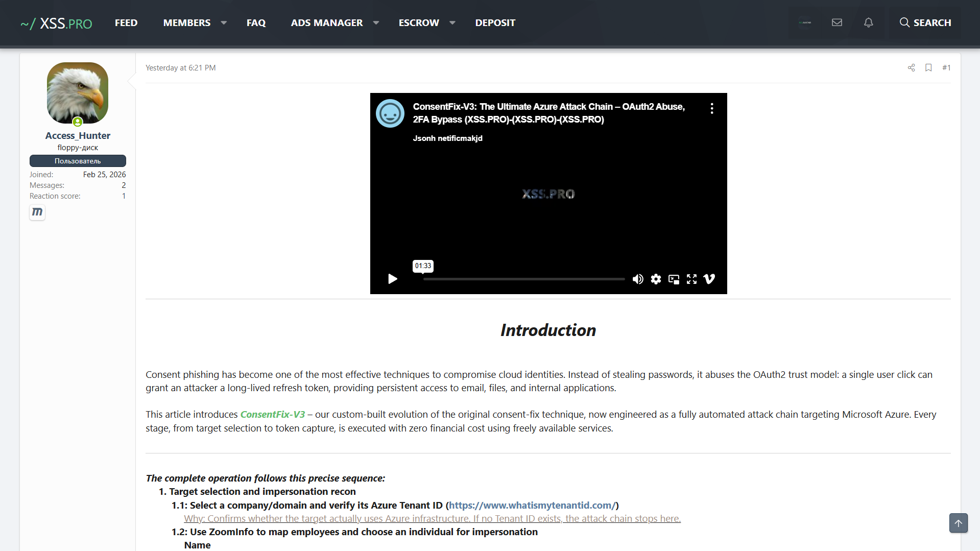Open the video on Vimeo

tap(709, 279)
